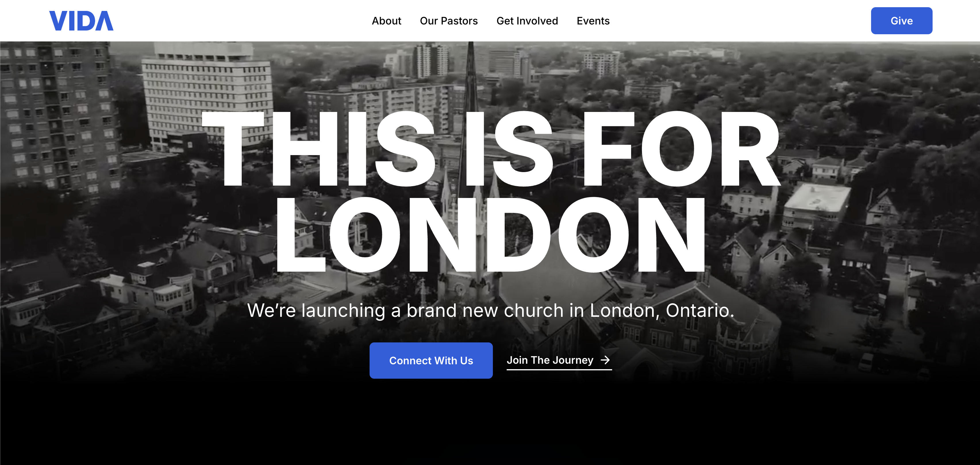Click the blue Give button
Screen dimensions: 980x465
click(x=901, y=20)
